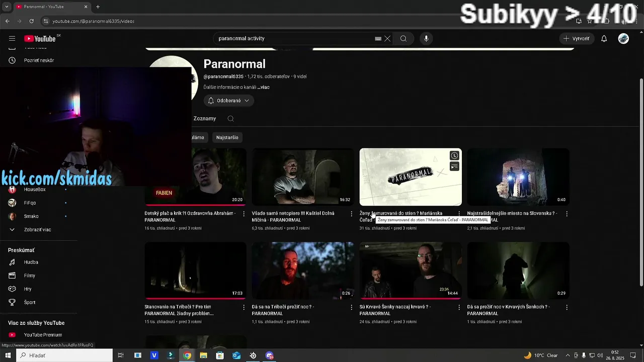Click in the "paranormal activity" search field
The height and width of the screenshot is (362, 644).
[x=294, y=39]
